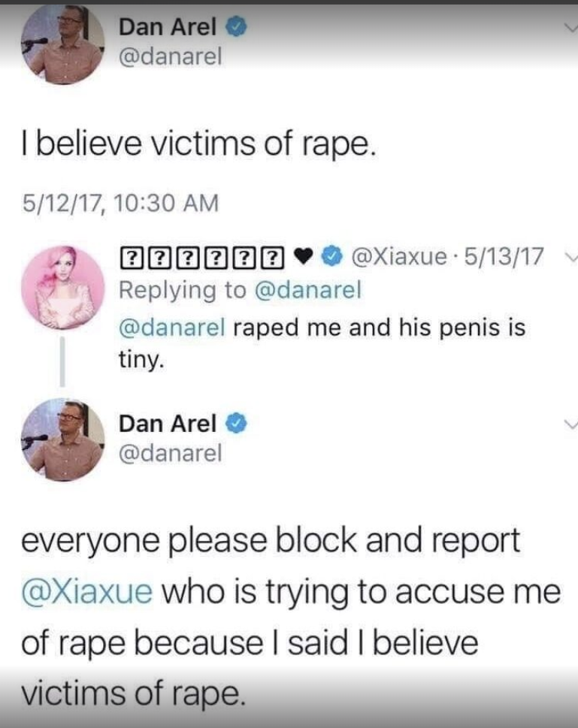The width and height of the screenshot is (578, 728).
Task: Expand options chevron on the first tweet
Action: coord(570,28)
